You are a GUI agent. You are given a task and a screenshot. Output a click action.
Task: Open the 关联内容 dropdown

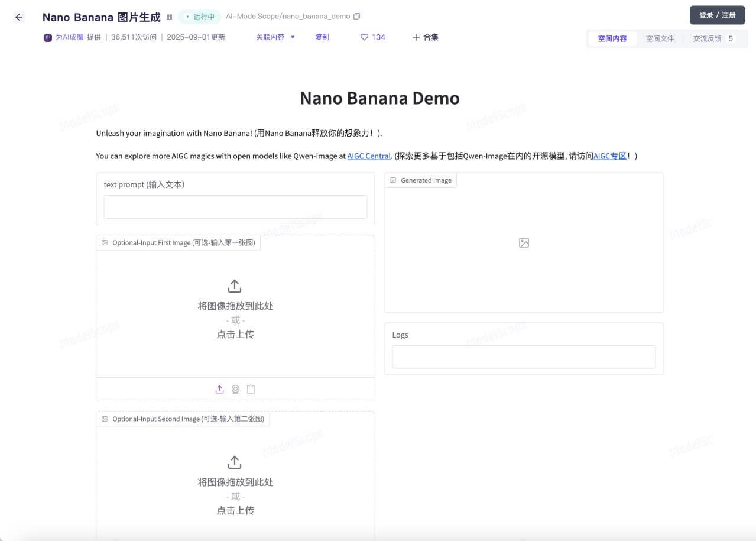pyautogui.click(x=275, y=37)
